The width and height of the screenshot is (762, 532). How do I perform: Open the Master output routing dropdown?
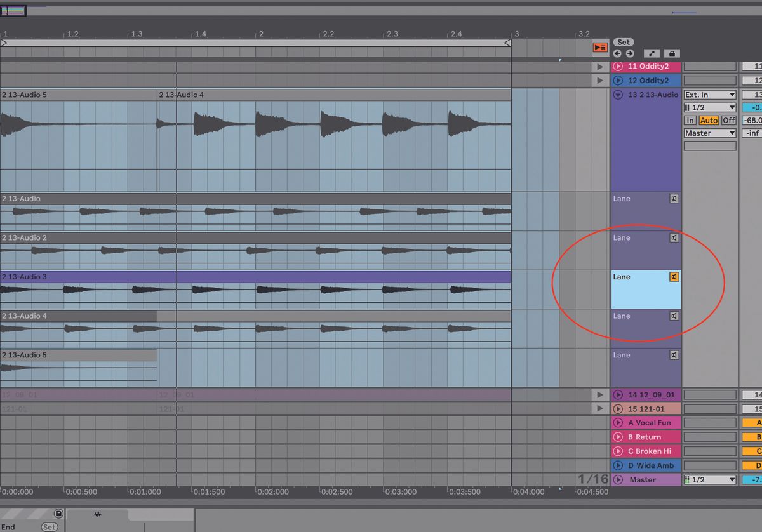pyautogui.click(x=709, y=133)
